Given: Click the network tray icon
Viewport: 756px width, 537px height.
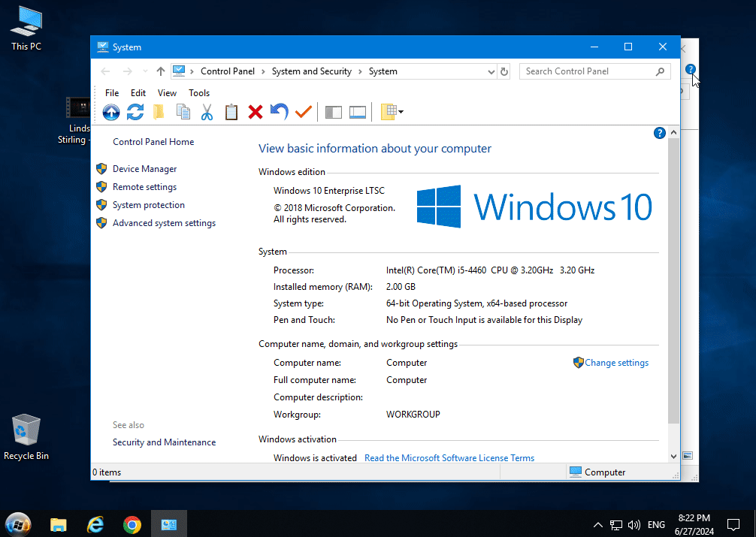Looking at the screenshot, I should (x=615, y=525).
